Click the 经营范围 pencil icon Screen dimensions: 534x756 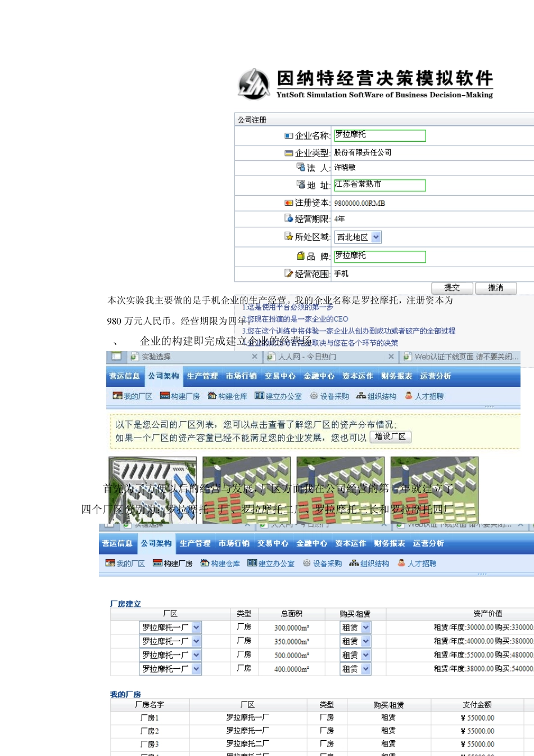tap(289, 273)
